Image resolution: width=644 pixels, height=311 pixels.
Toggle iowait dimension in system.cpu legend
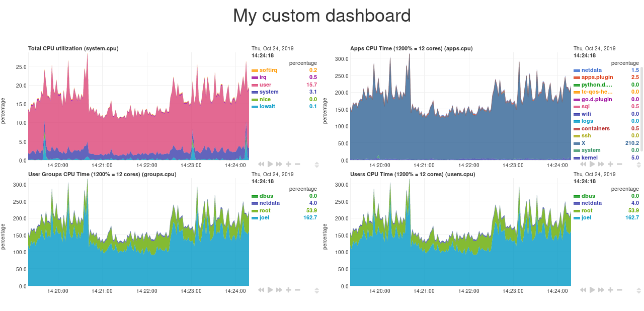point(267,106)
